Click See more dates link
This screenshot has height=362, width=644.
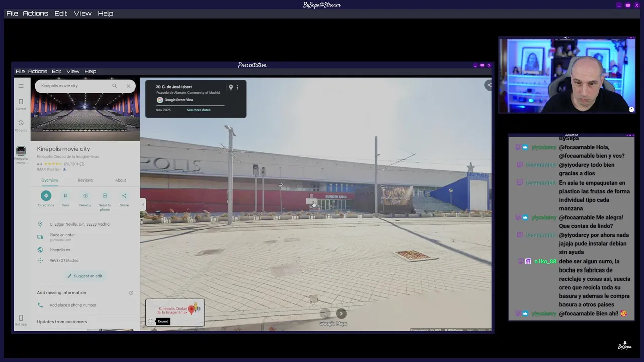point(199,110)
